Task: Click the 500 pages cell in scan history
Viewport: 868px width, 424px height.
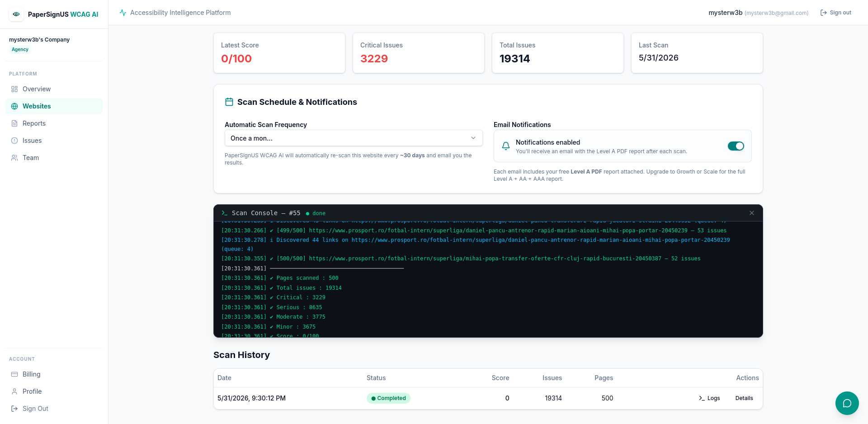Action: (607, 398)
